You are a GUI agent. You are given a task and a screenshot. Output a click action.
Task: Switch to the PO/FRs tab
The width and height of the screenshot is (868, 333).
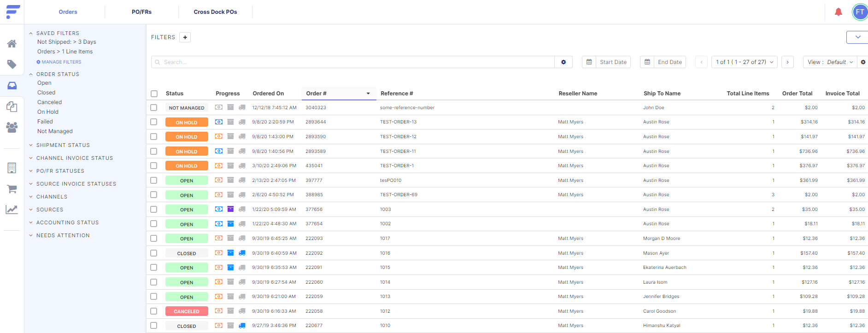(x=141, y=12)
